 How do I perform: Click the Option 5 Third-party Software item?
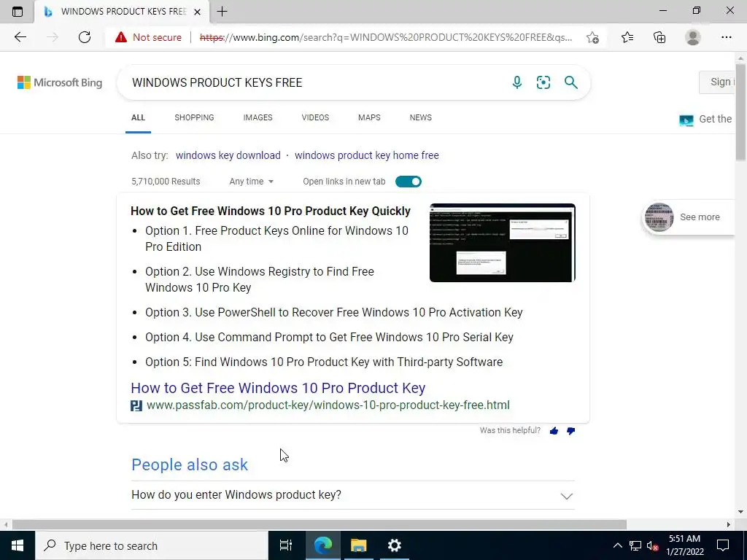[x=324, y=362]
